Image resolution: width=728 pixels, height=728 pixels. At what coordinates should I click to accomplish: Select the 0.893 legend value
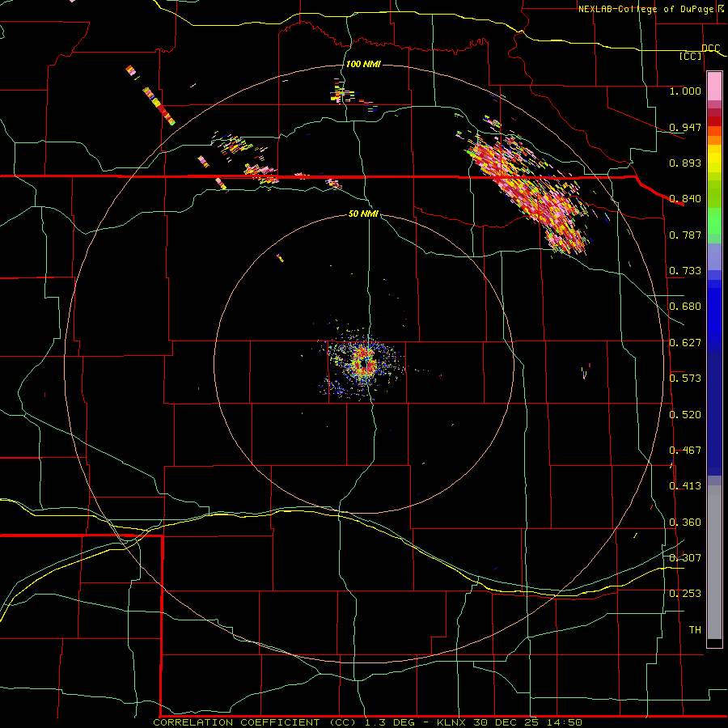pyautogui.click(x=685, y=163)
